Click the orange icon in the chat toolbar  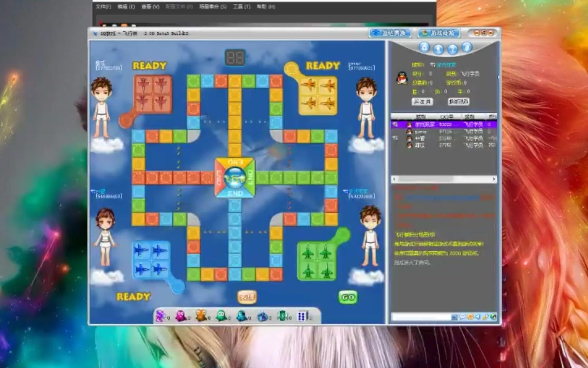[470, 317]
